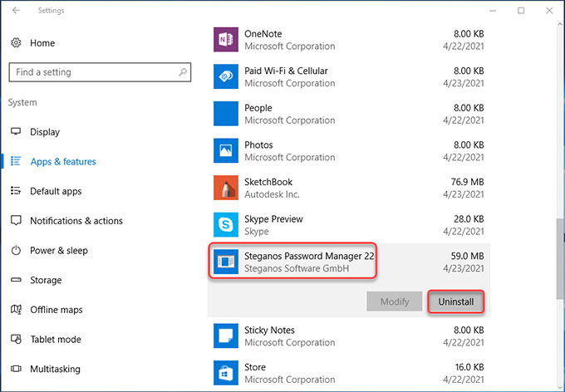Click the Tablet mode icon
Viewport: 565px width, 392px height.
tap(16, 339)
